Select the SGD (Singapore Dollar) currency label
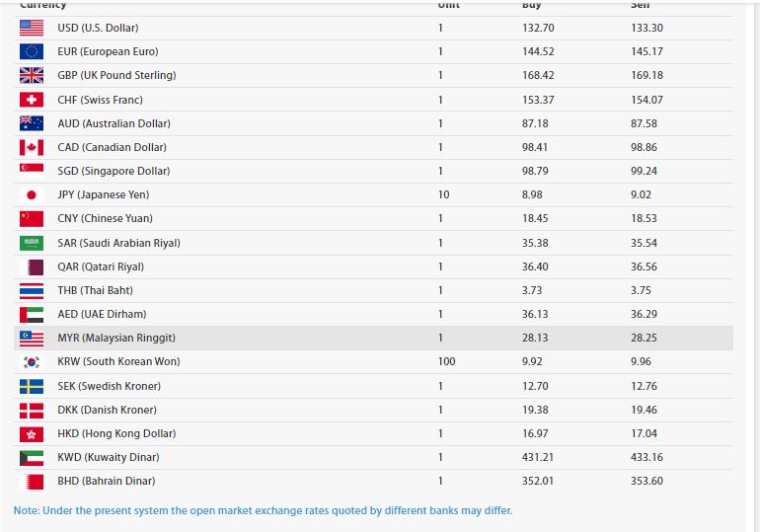The height and width of the screenshot is (532, 760). [x=114, y=171]
